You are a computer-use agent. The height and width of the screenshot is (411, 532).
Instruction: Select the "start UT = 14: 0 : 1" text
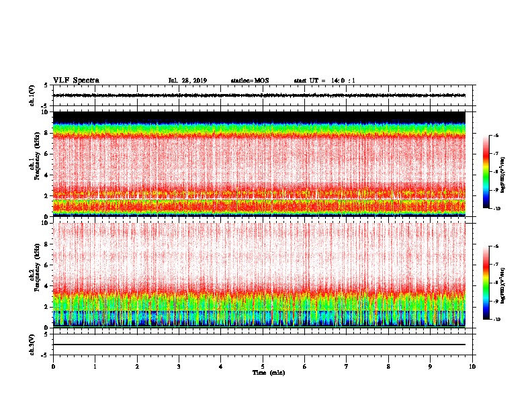pos(324,81)
